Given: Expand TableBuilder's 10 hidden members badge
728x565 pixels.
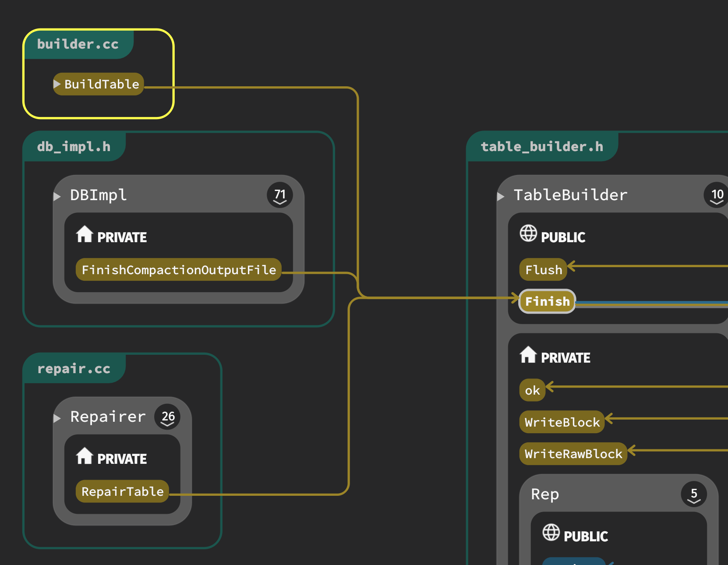Looking at the screenshot, I should coord(717,195).
